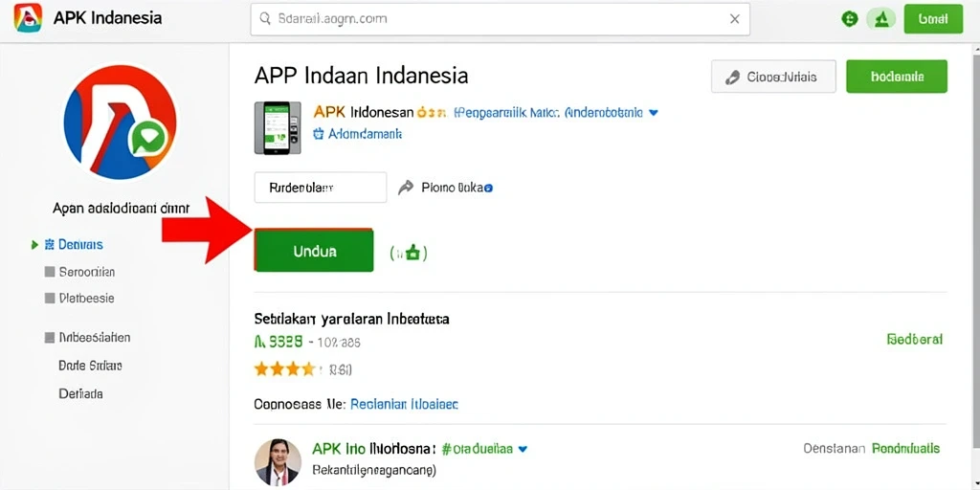Click the large circular app logo

click(x=120, y=122)
